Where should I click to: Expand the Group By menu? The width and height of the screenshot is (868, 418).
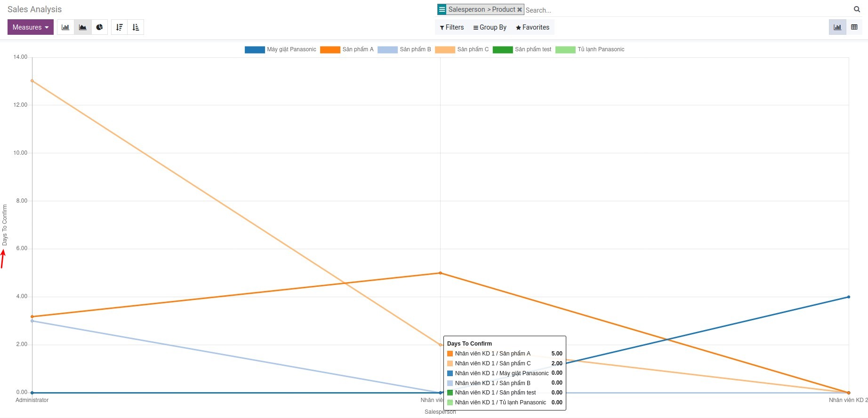click(x=490, y=27)
